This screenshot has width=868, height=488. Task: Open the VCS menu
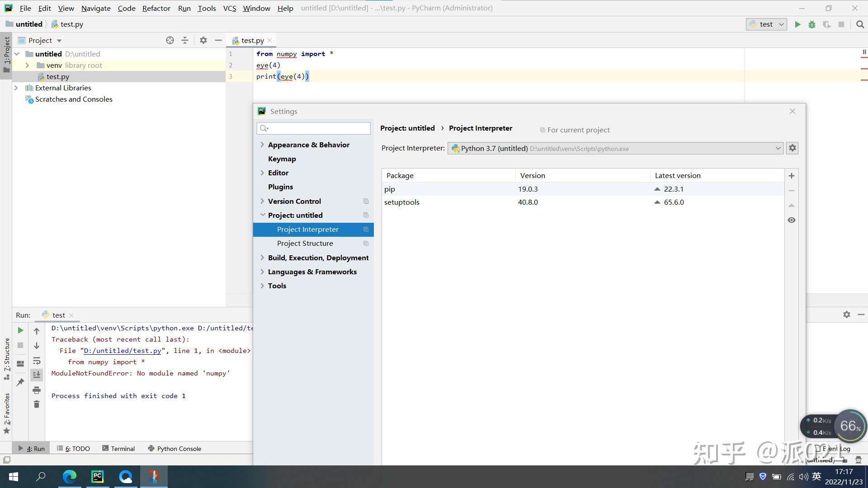pyautogui.click(x=230, y=8)
